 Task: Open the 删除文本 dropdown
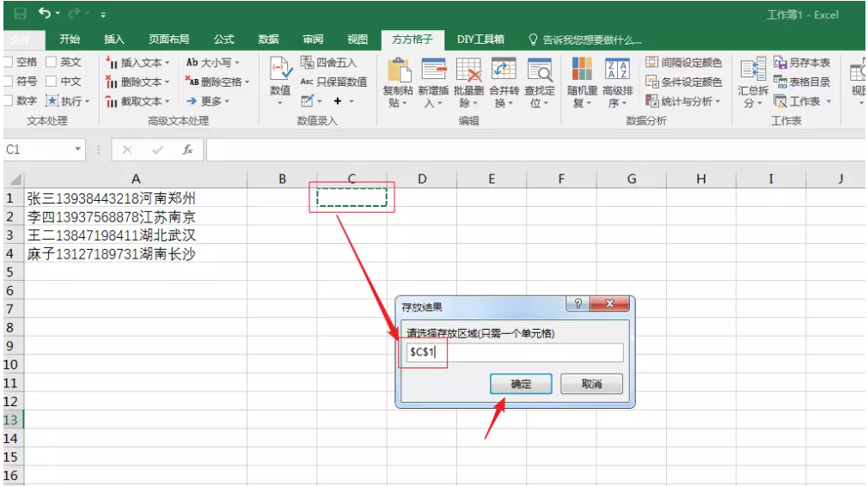point(138,82)
